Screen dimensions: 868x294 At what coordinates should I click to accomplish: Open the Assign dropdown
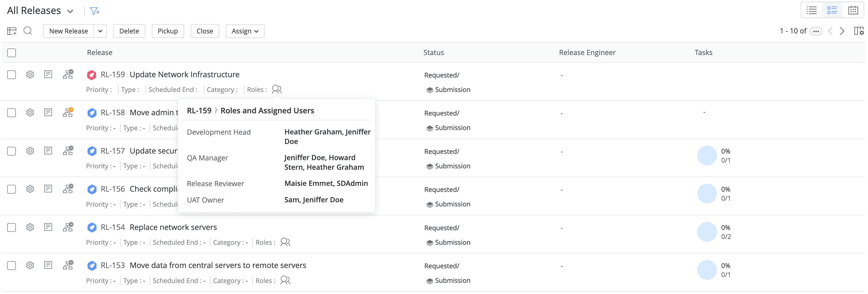click(x=245, y=31)
